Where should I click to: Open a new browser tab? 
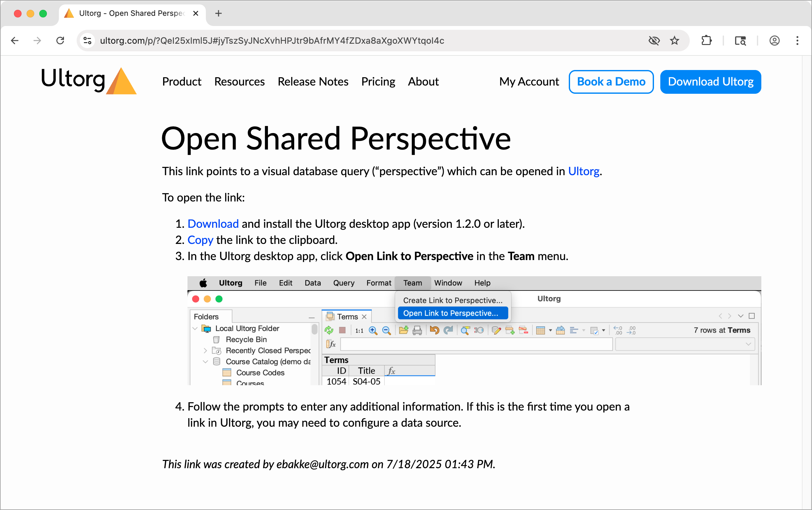219,14
